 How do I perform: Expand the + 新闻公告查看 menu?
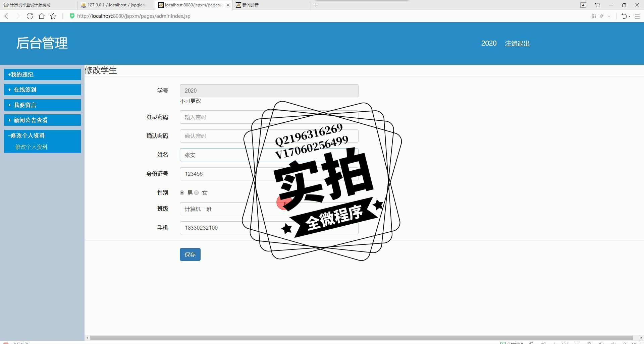click(42, 120)
